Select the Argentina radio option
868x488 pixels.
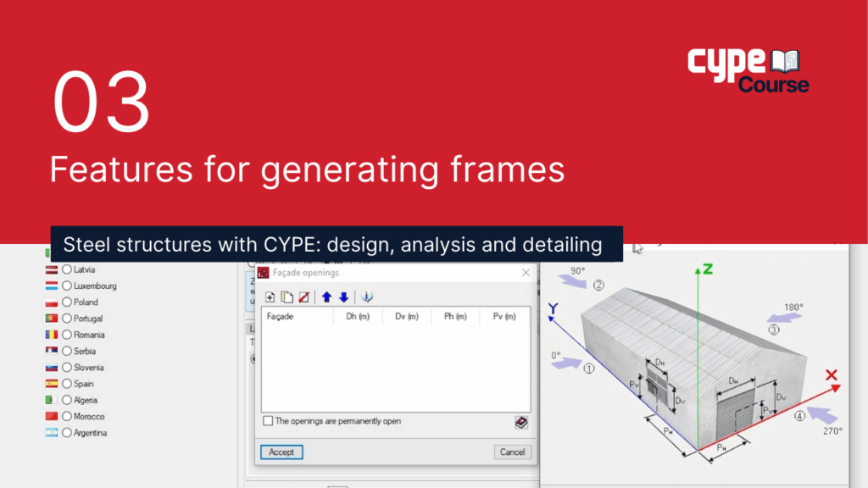point(67,433)
